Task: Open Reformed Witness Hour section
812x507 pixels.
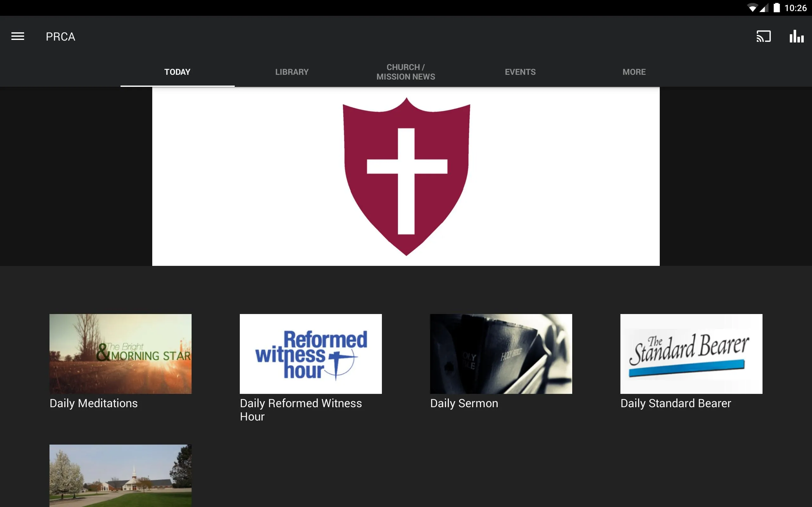Action: (310, 353)
